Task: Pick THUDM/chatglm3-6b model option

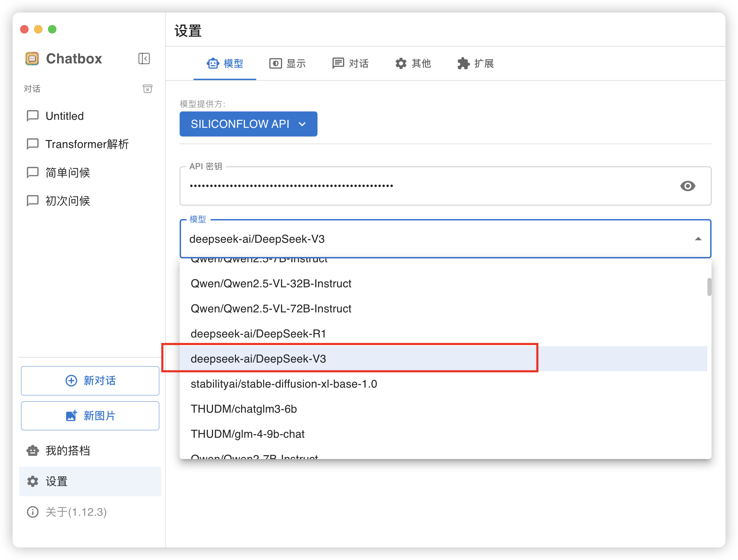Action: 443,409
